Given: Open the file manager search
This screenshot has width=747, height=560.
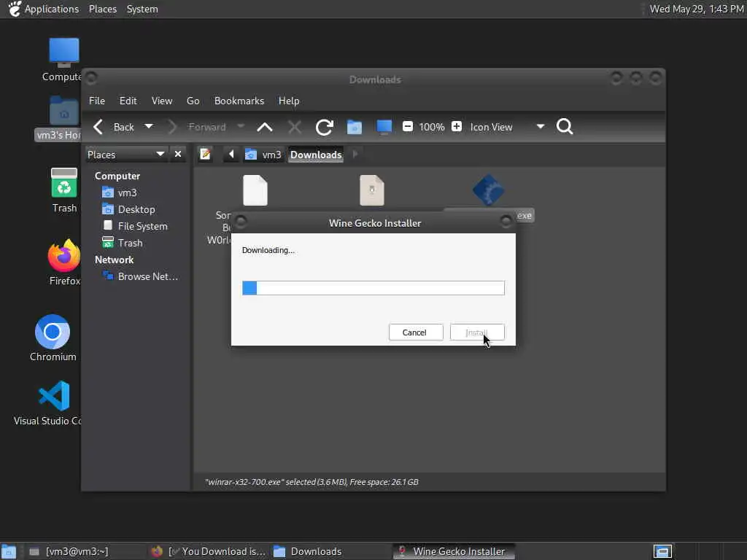Looking at the screenshot, I should [x=565, y=127].
